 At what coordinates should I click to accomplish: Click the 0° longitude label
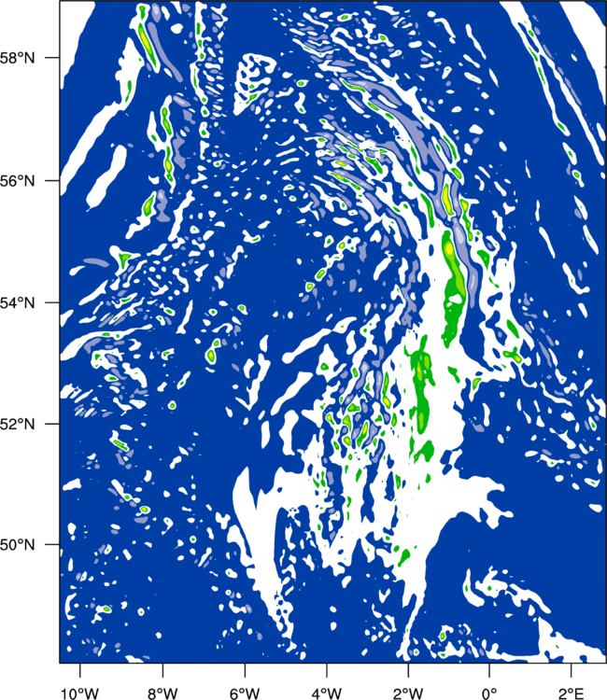[489, 693]
